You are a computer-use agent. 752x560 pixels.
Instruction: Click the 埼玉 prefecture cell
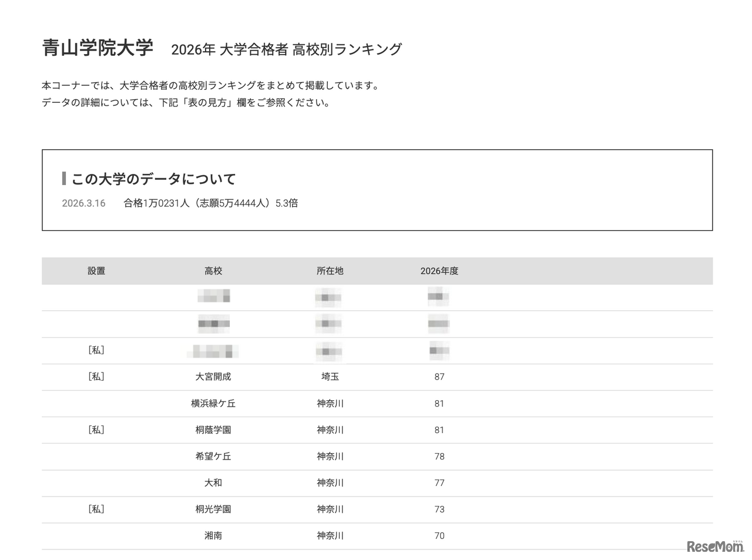pyautogui.click(x=330, y=377)
